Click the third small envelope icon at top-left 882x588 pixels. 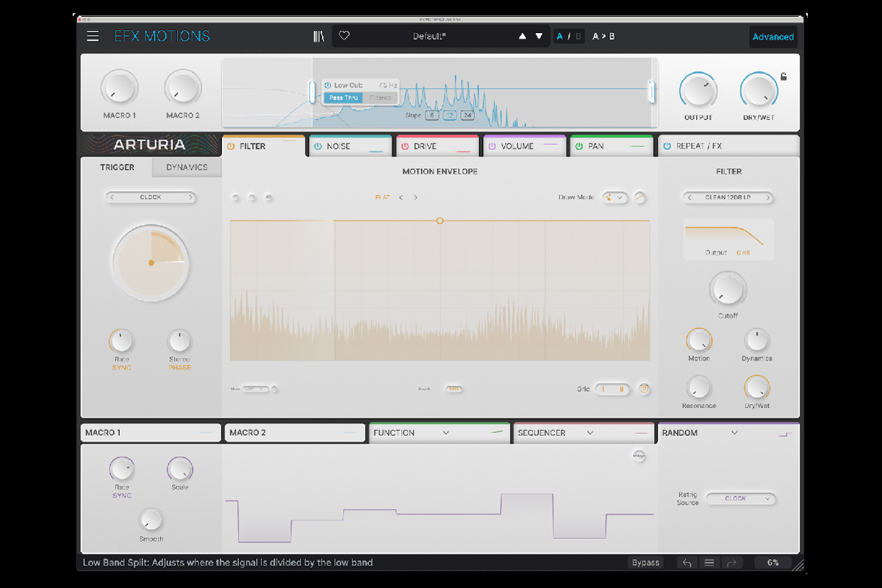pos(268,198)
